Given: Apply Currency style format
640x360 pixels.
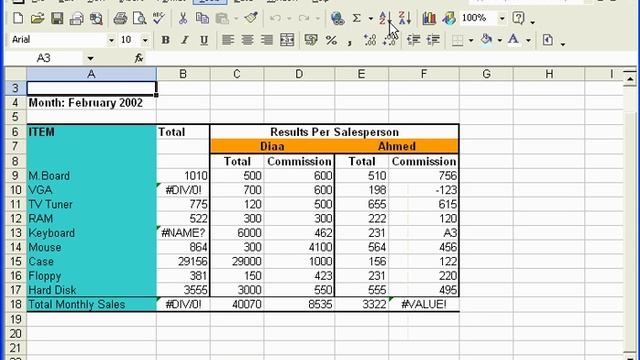Looking at the screenshot, I should coord(311,40).
